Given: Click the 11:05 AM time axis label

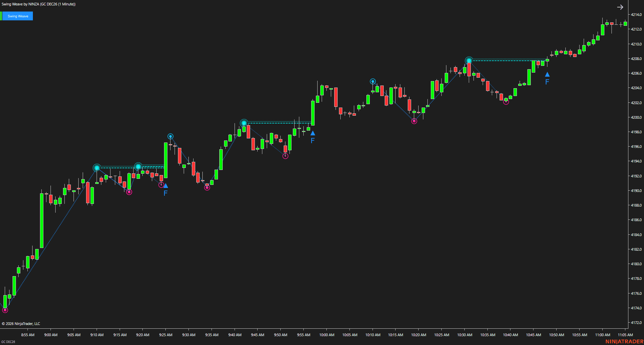Looking at the screenshot, I should (x=625, y=335).
